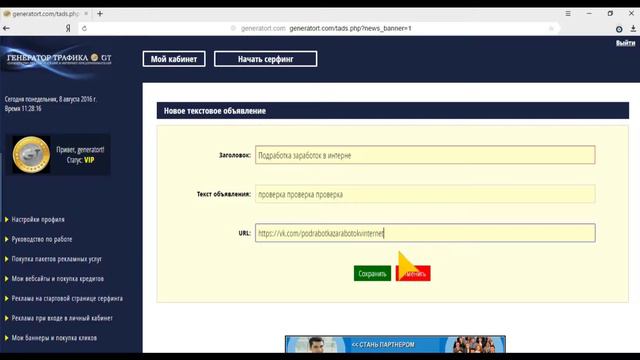This screenshot has width=640, height=360.
Task: Click into the URL field
Action: [425, 233]
